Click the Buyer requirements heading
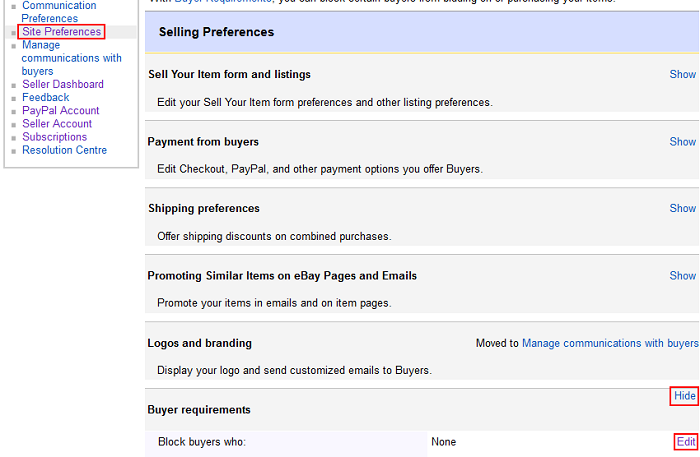The width and height of the screenshot is (700, 457). click(x=199, y=410)
